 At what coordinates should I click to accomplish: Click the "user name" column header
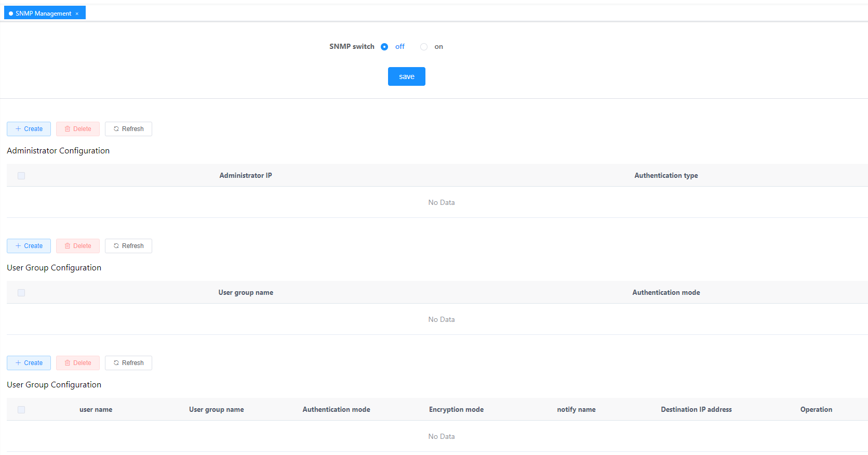pyautogui.click(x=96, y=410)
